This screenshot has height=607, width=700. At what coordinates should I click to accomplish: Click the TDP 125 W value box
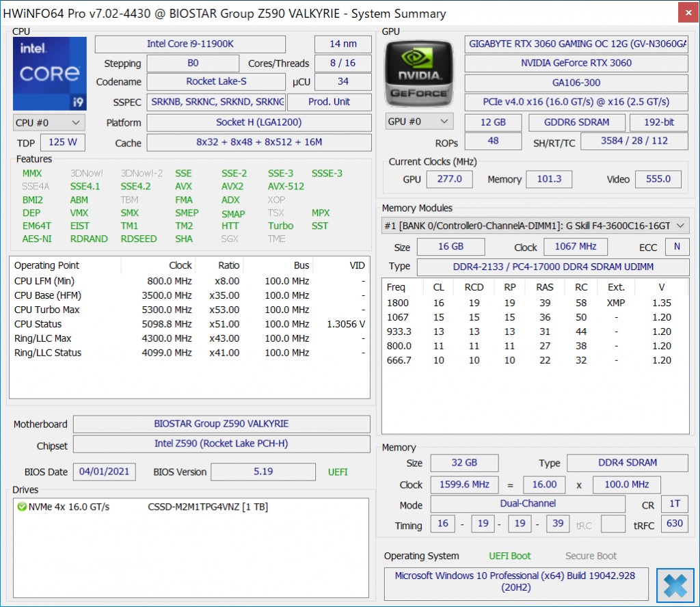pyautogui.click(x=63, y=143)
